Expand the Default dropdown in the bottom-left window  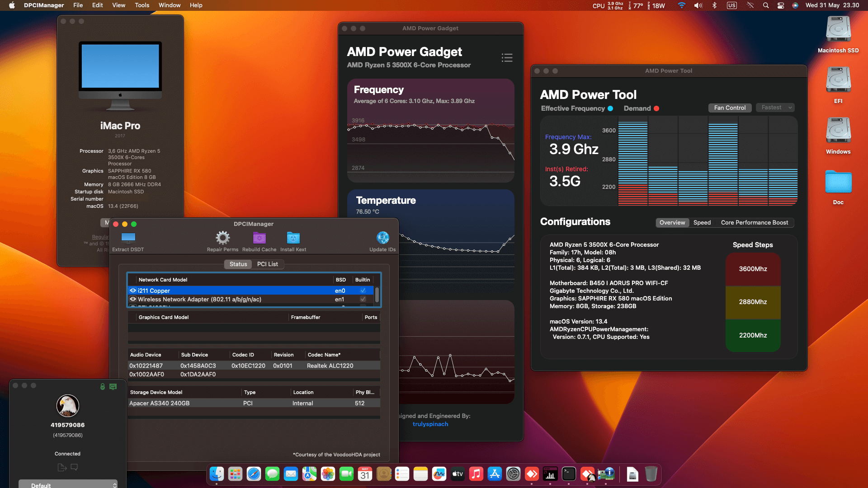point(68,484)
